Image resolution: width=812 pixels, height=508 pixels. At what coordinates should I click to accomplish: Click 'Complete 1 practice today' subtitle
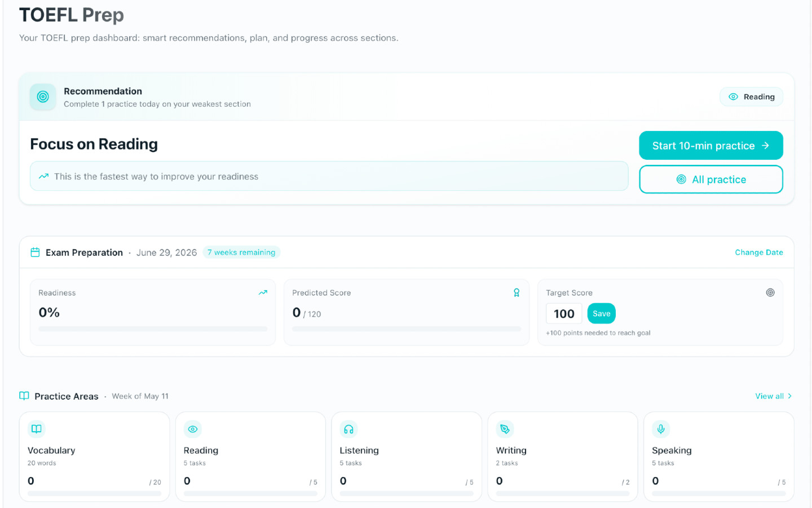[157, 104]
